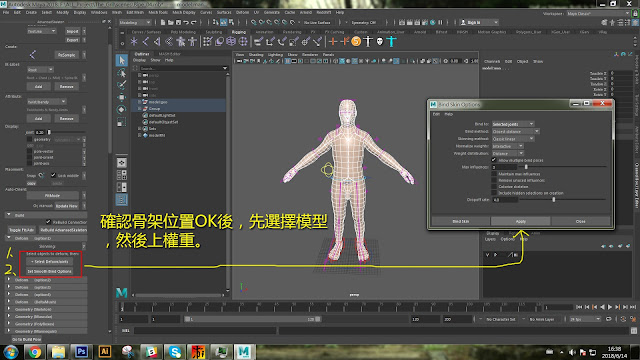Open the Skinning method dropdown
The height and width of the screenshot is (360, 640).
[513, 139]
